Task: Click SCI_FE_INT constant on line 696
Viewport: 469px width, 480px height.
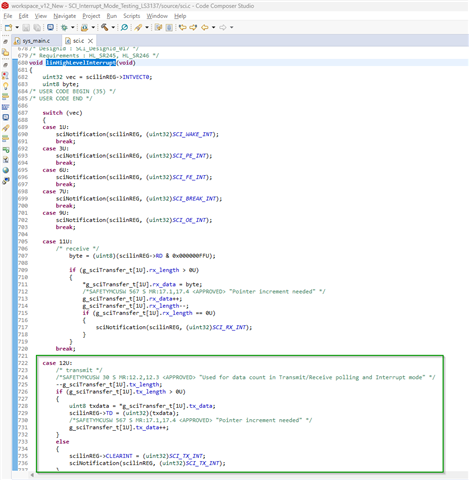Action: click(x=189, y=177)
